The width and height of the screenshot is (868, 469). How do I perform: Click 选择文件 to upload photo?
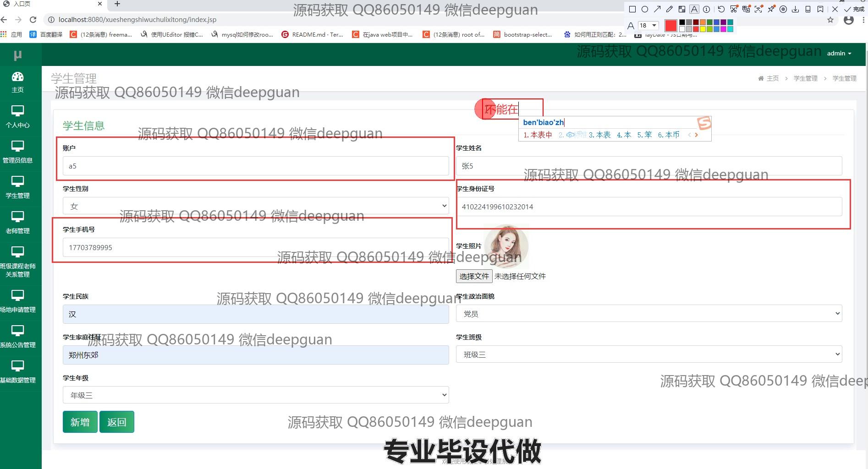click(474, 276)
